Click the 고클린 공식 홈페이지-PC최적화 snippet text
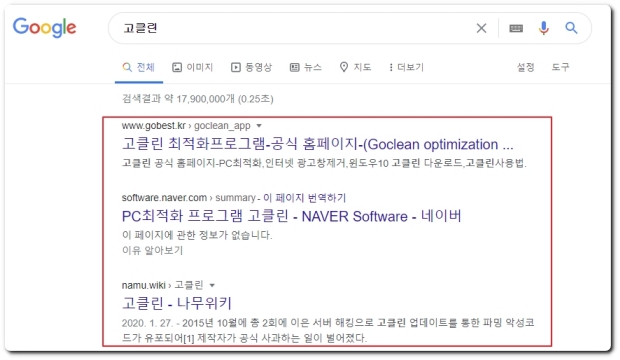This screenshot has width=620, height=360. coord(324,163)
